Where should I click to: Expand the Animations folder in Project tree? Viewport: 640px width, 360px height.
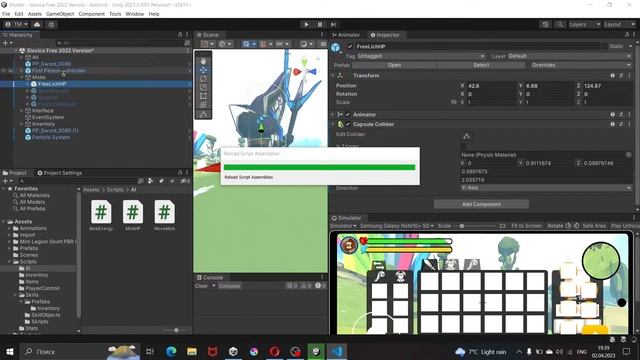coord(9,229)
